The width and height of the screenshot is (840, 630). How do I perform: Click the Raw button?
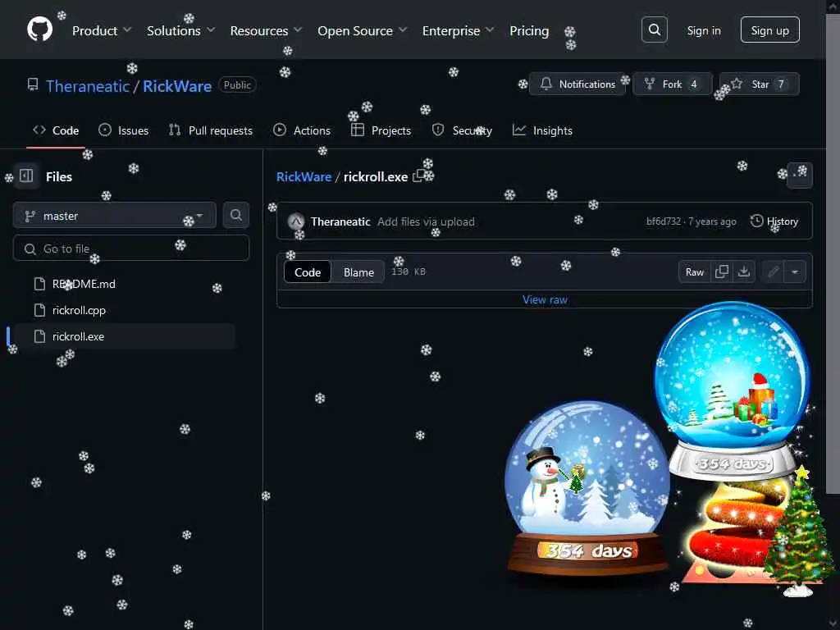[694, 272]
